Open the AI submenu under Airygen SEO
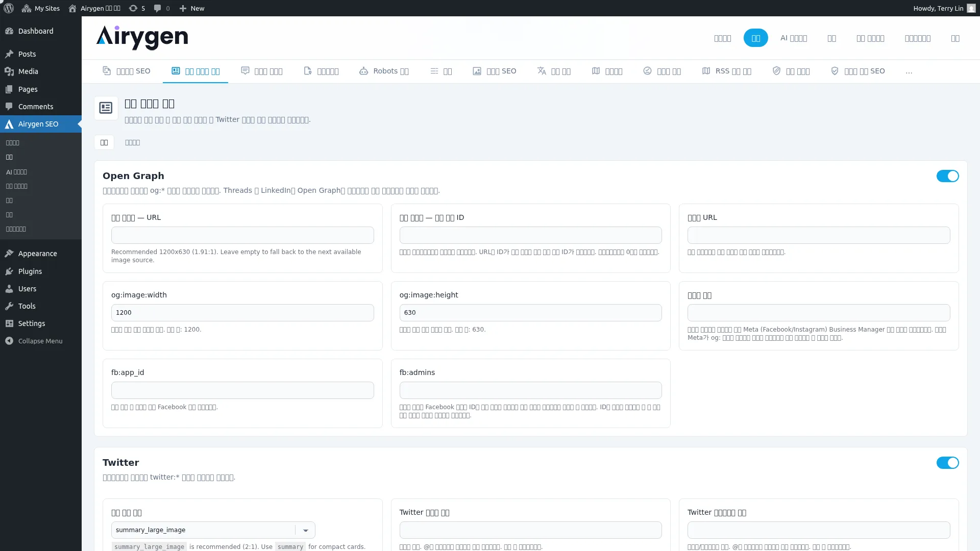 point(16,172)
